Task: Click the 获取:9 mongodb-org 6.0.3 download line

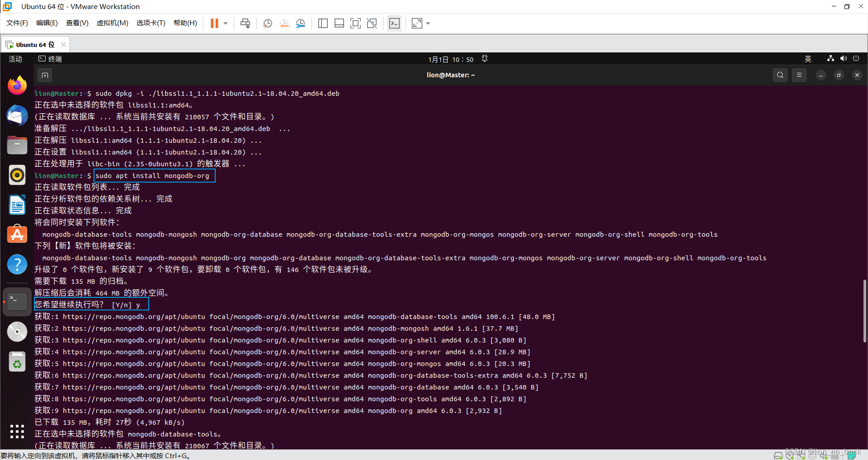Action: pyautogui.click(x=268, y=411)
